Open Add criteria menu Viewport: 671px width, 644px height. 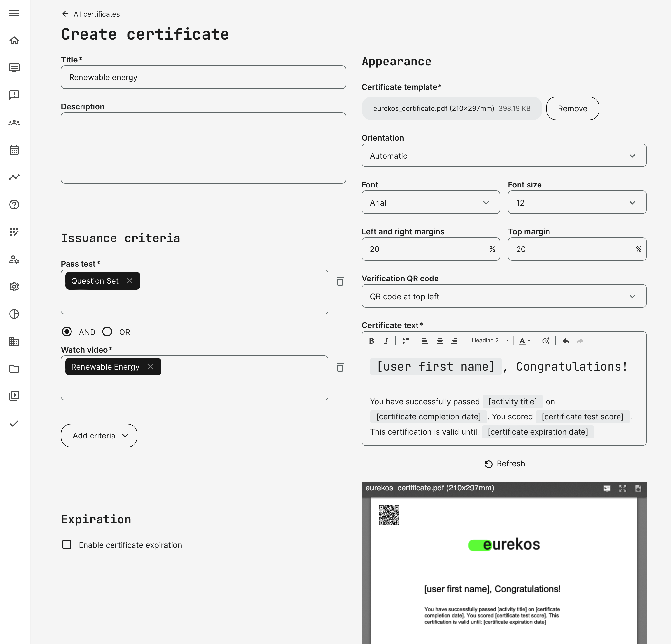pos(99,435)
